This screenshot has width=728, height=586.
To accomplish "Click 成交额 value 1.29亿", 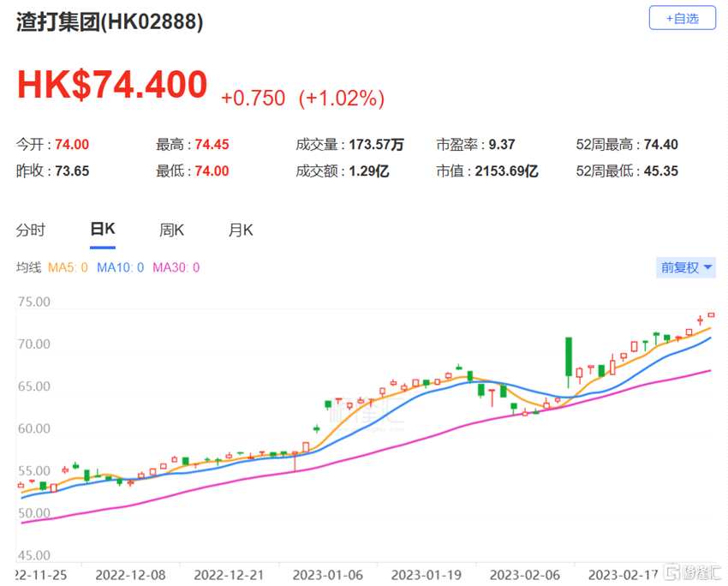I will pyautogui.click(x=368, y=170).
